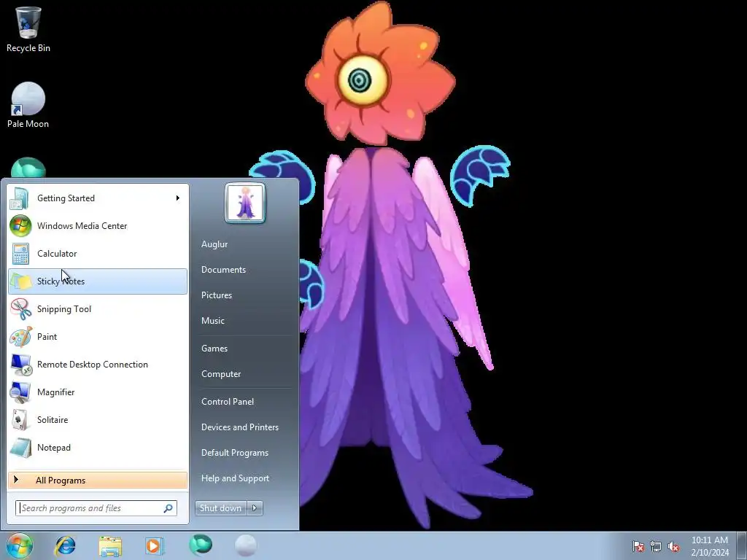Open the Pale Moon desktop shortcut
Viewport: 747px width, 560px height.
28,105
